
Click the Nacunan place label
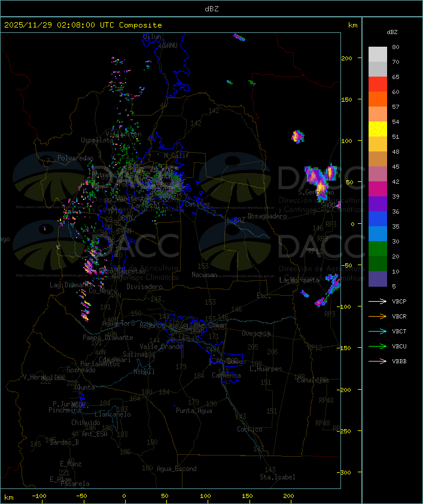coord(204,275)
